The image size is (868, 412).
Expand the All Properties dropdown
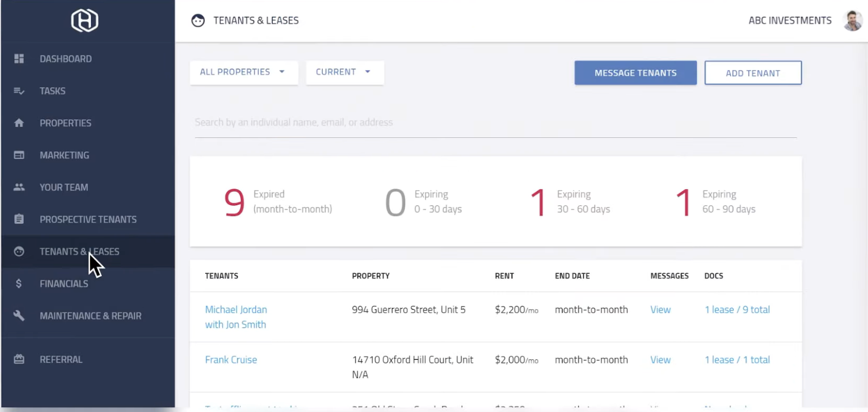pos(244,72)
